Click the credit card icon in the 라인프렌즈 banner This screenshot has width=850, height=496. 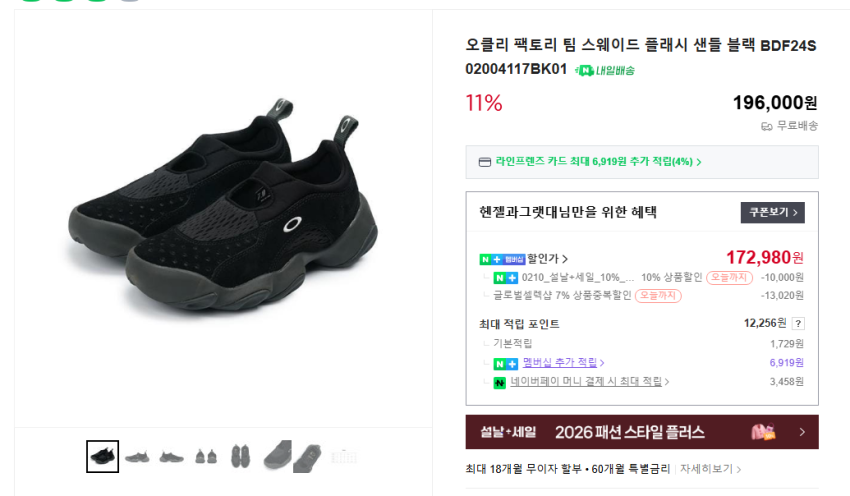click(485, 162)
